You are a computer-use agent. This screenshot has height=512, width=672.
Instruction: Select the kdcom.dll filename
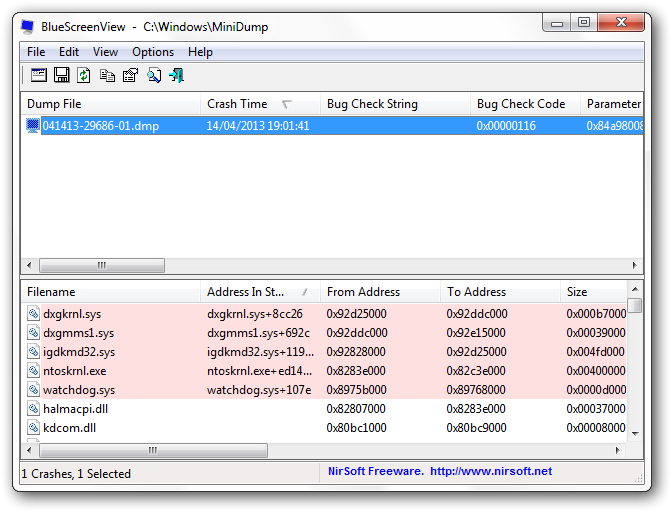(69, 428)
